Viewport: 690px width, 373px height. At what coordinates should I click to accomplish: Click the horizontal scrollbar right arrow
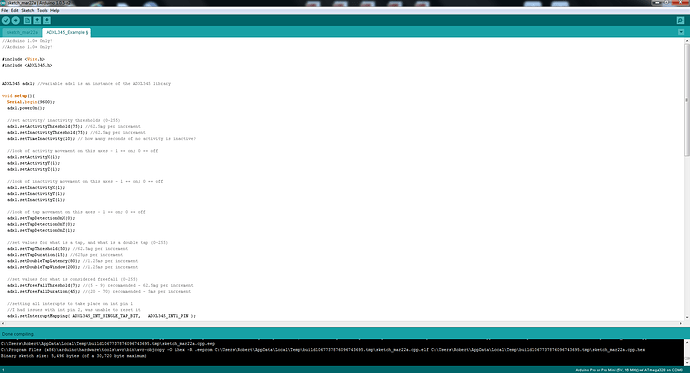coord(682,323)
